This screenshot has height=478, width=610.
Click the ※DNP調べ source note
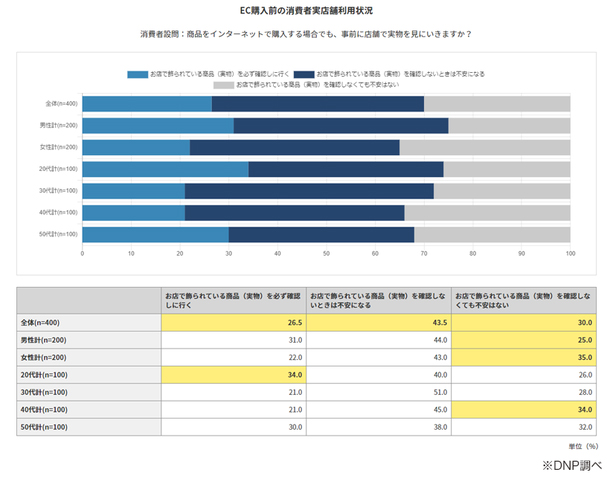click(x=570, y=464)
